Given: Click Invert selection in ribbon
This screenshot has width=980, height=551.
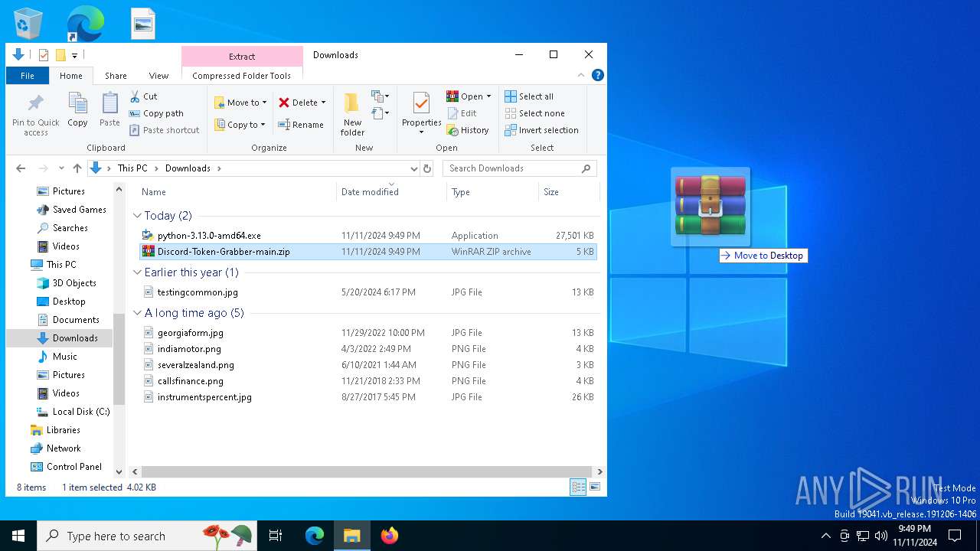Looking at the screenshot, I should click(541, 130).
